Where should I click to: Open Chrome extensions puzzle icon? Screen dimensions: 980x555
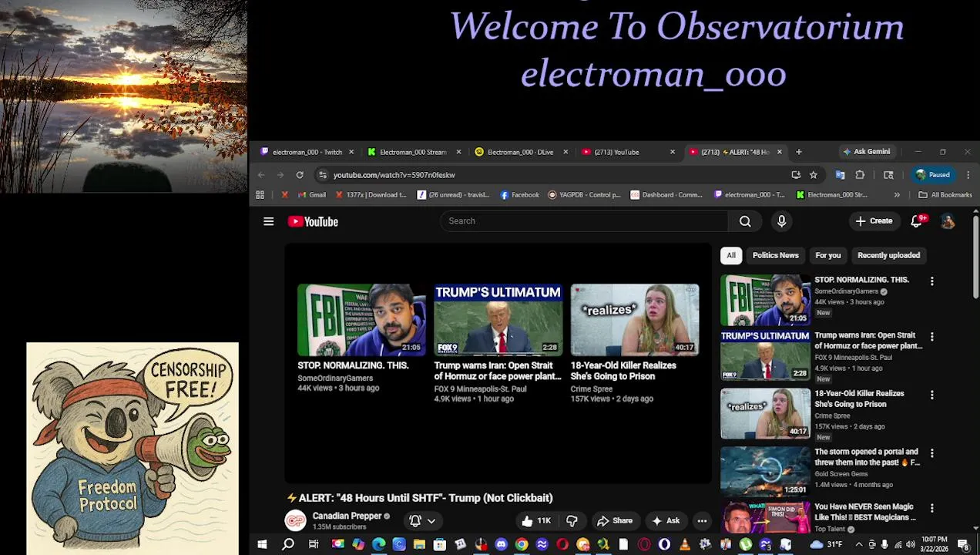pyautogui.click(x=860, y=175)
